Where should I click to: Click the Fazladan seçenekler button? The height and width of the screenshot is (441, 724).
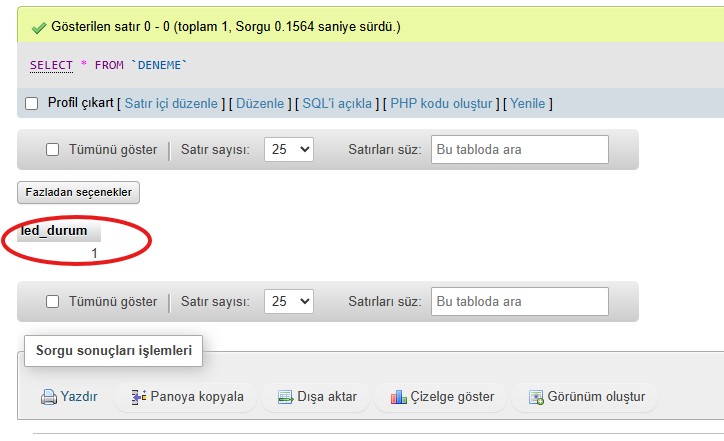pos(78,192)
